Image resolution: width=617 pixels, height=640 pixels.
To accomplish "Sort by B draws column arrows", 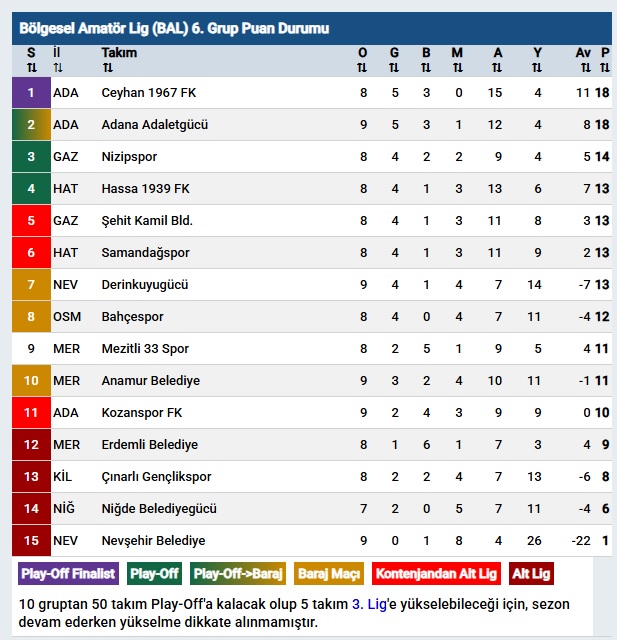I will pos(426,68).
